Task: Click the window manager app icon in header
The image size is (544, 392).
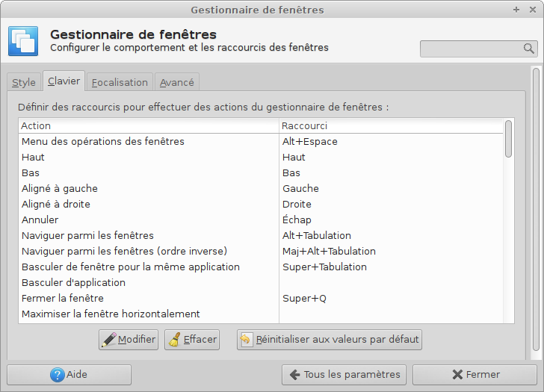Action: click(23, 41)
